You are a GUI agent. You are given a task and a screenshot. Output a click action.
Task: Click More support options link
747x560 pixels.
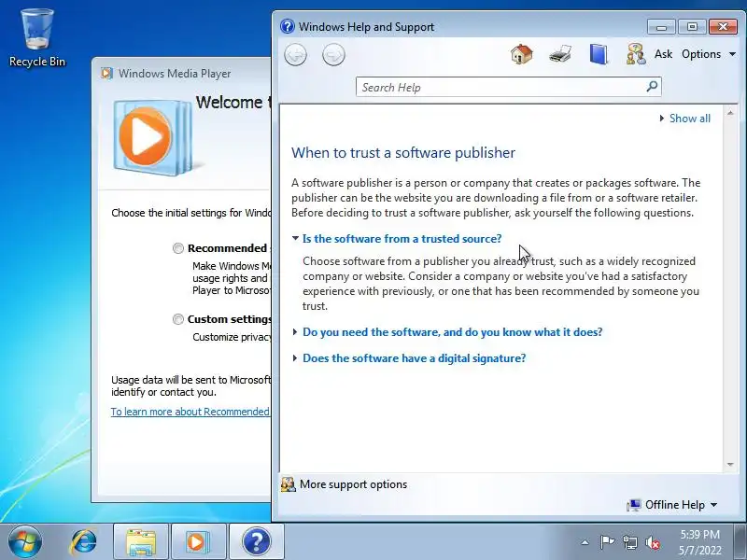[353, 484]
